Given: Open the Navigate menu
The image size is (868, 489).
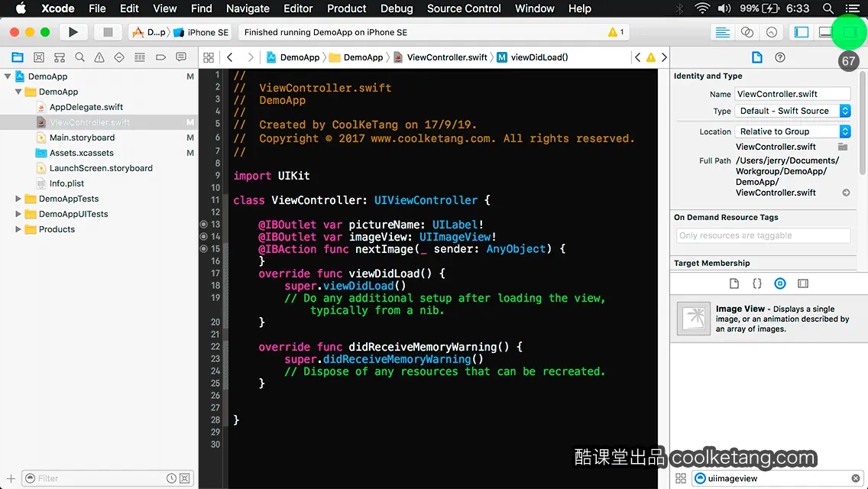Looking at the screenshot, I should click(248, 8).
